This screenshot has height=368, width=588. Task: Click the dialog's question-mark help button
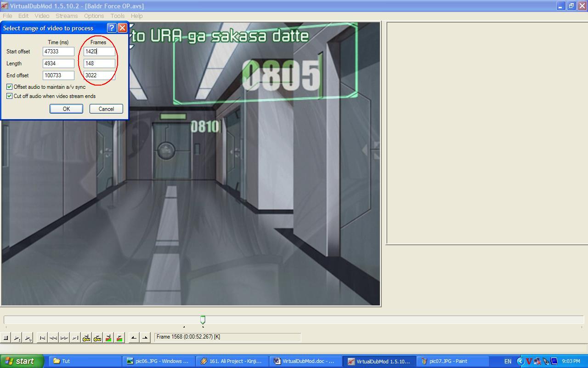pos(112,28)
